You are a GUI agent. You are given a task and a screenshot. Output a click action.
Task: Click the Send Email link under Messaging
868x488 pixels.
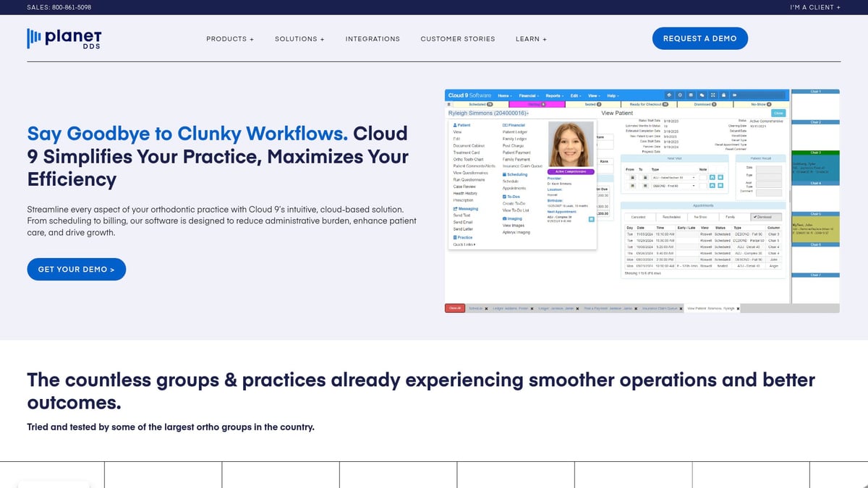[x=462, y=222]
